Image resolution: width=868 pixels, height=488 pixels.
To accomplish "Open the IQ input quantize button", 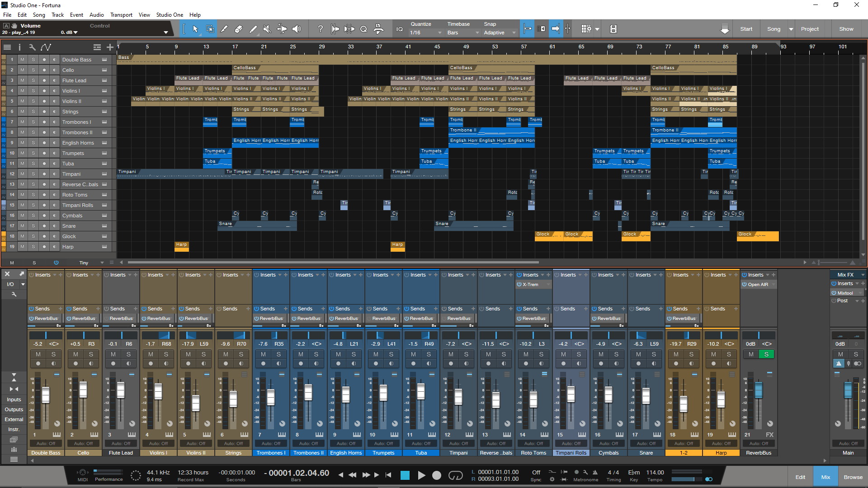I will click(399, 29).
